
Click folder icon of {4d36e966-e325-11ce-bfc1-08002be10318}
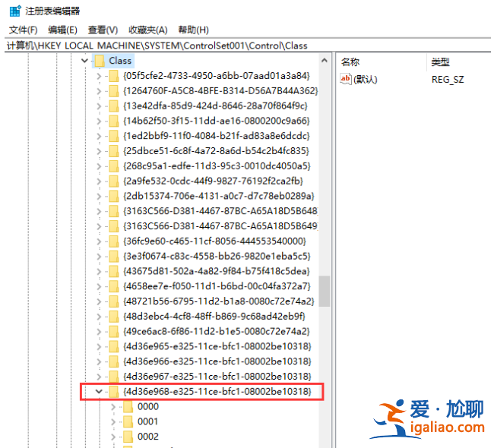coord(113,361)
